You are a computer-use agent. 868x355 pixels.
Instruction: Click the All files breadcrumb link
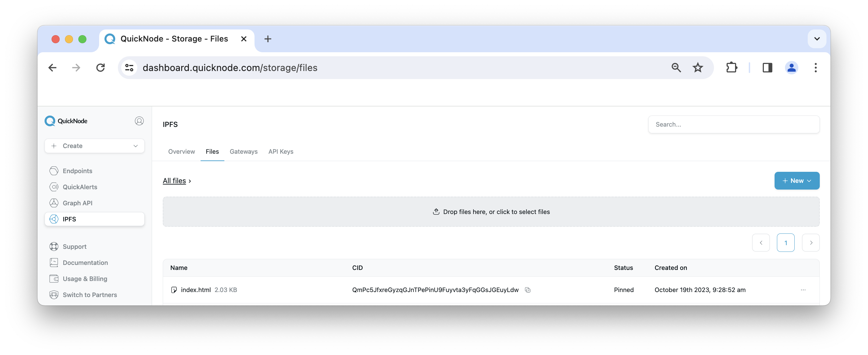(174, 181)
